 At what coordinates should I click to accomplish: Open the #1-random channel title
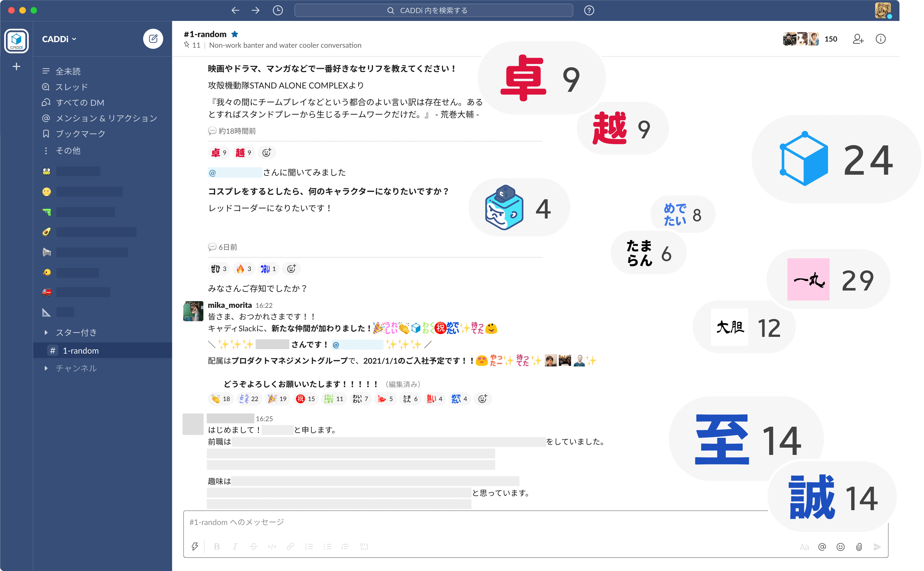click(205, 34)
